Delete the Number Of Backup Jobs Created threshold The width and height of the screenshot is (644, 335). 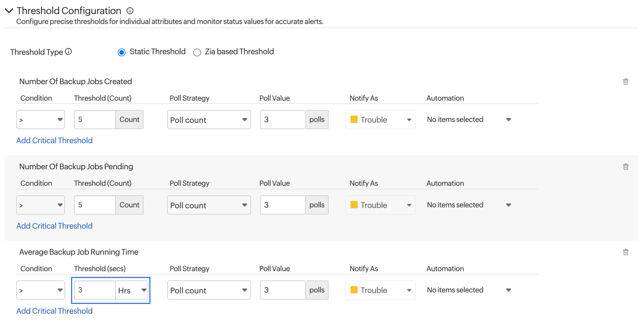tap(625, 82)
